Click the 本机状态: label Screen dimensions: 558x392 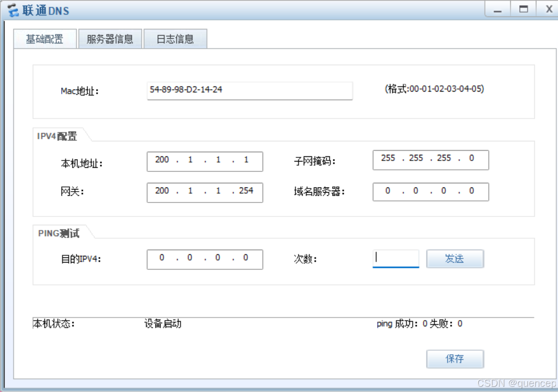click(54, 324)
